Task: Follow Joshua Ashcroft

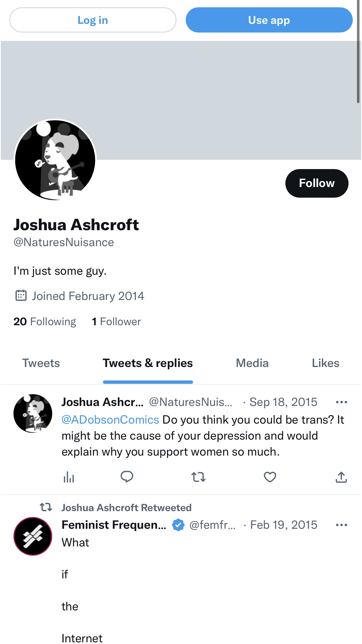Action: [x=317, y=183]
